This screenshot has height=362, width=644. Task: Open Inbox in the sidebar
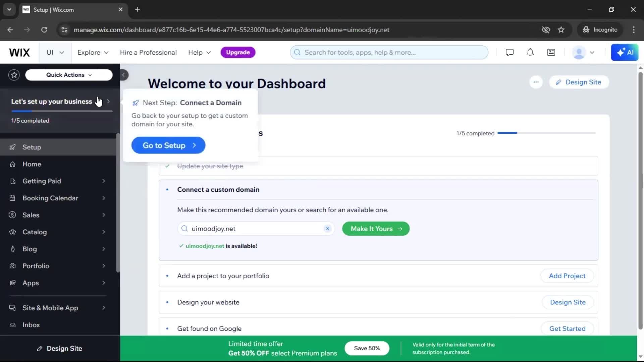58,325
